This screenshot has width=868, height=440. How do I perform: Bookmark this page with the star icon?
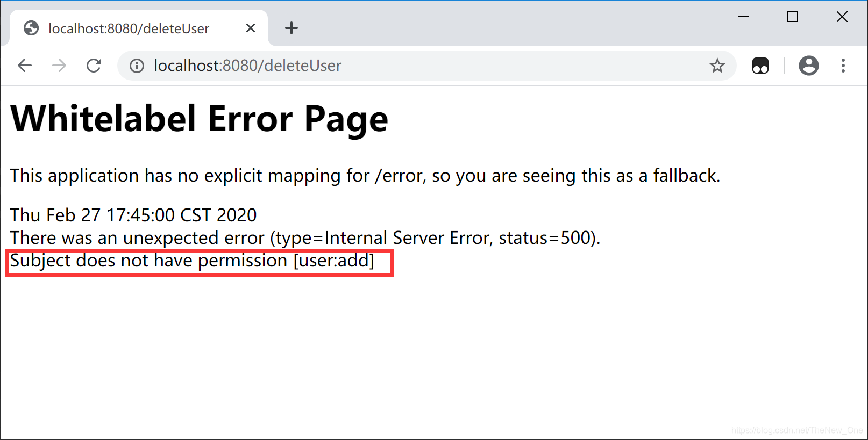click(x=717, y=66)
